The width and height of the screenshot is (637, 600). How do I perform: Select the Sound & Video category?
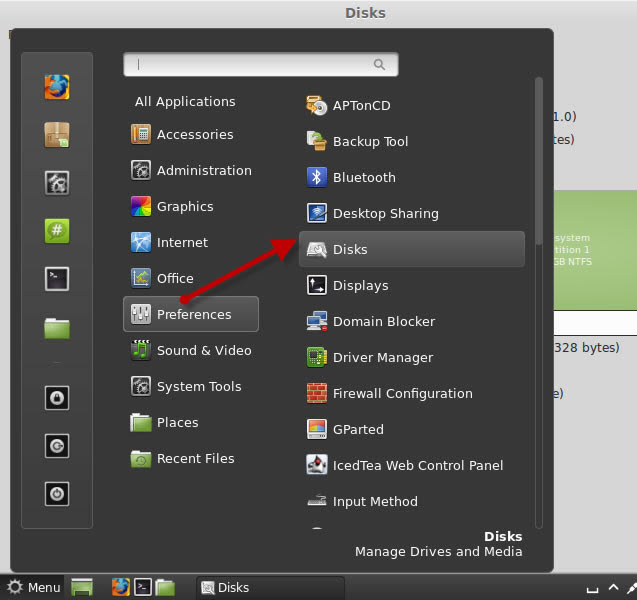[191, 350]
